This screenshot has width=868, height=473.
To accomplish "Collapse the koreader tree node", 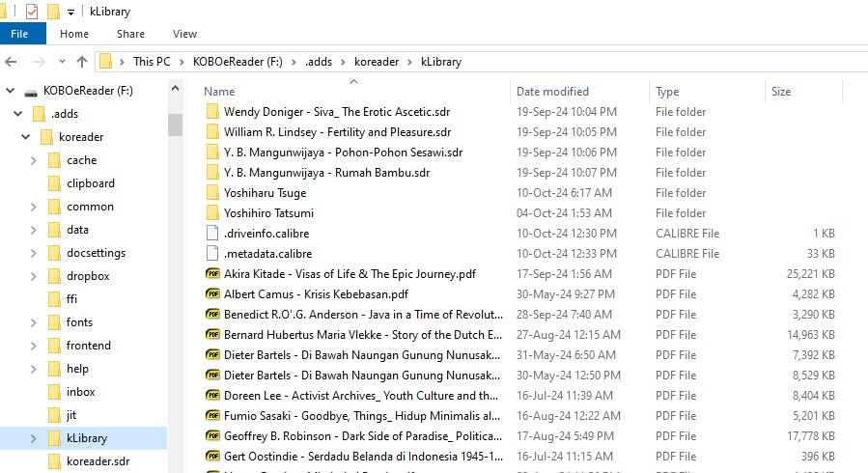I will 25,137.
